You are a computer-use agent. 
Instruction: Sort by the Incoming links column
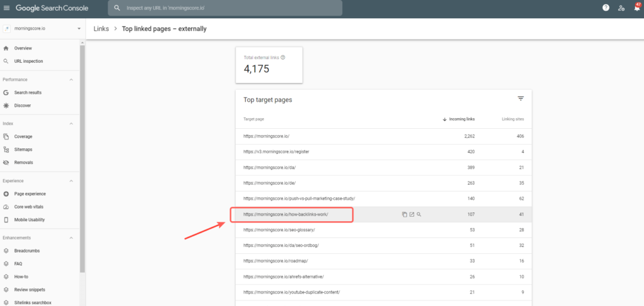[462, 119]
